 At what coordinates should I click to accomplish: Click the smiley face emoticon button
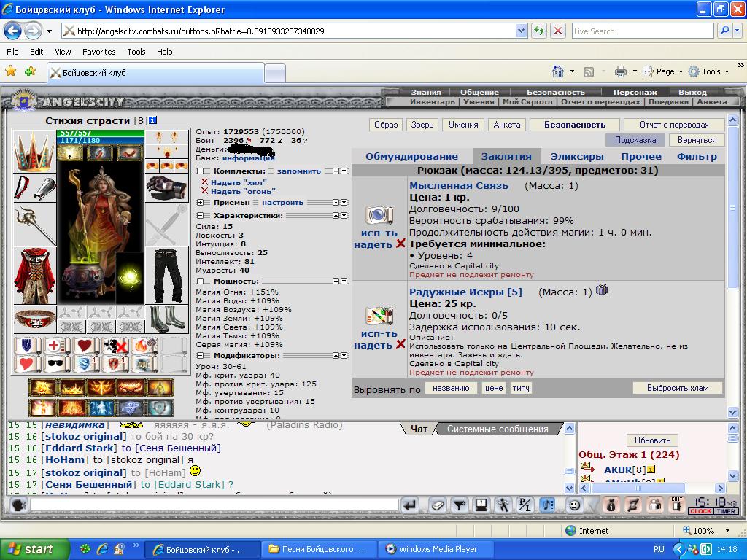click(575, 505)
